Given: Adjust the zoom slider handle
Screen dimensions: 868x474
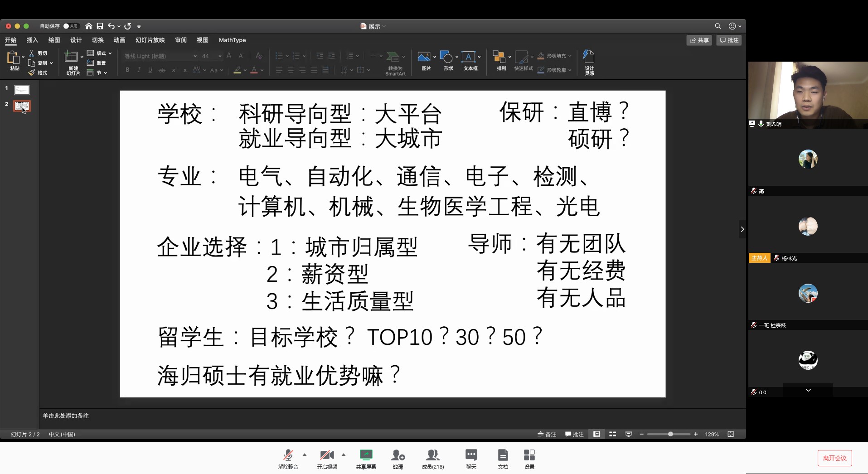Looking at the screenshot, I should tap(670, 434).
